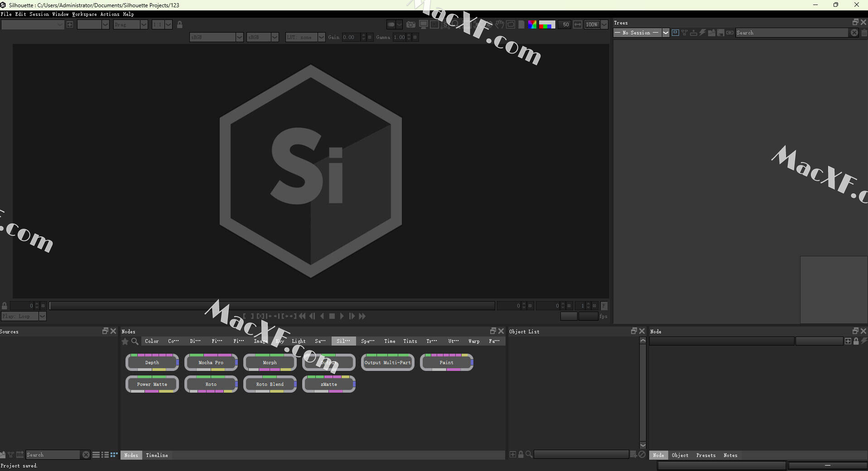Add the Roto node

pyautogui.click(x=211, y=384)
